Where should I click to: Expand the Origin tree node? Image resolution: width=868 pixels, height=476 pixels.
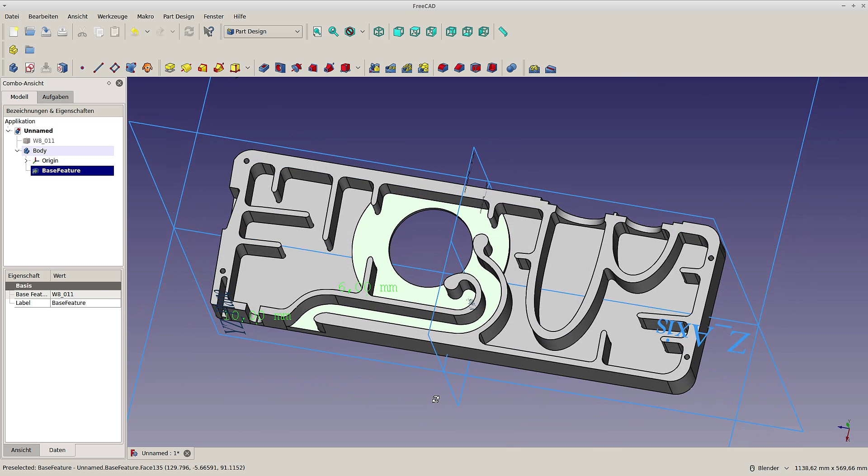click(26, 161)
